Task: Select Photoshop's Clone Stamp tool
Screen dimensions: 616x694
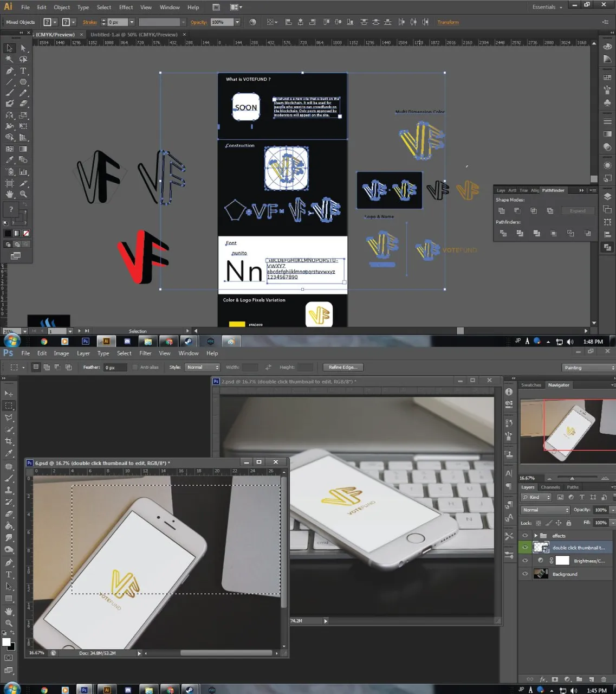Action: [9, 490]
